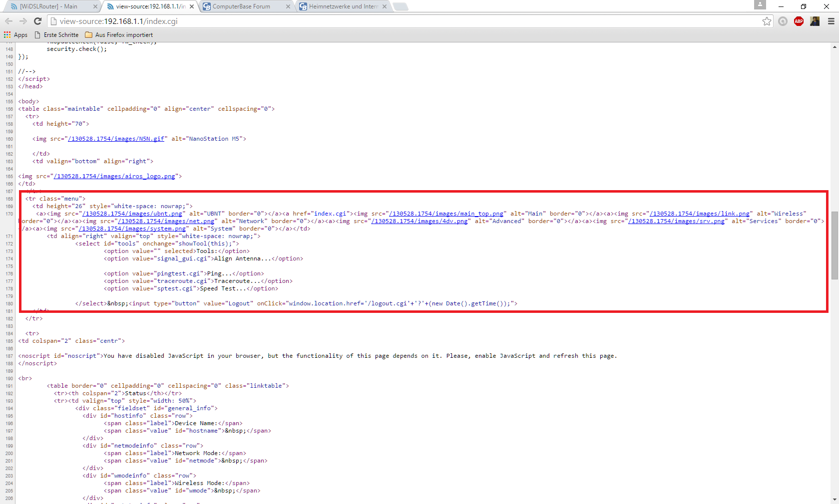Click the 'Wireless Mode:' span line
The height and width of the screenshot is (504, 839).
click(177, 483)
